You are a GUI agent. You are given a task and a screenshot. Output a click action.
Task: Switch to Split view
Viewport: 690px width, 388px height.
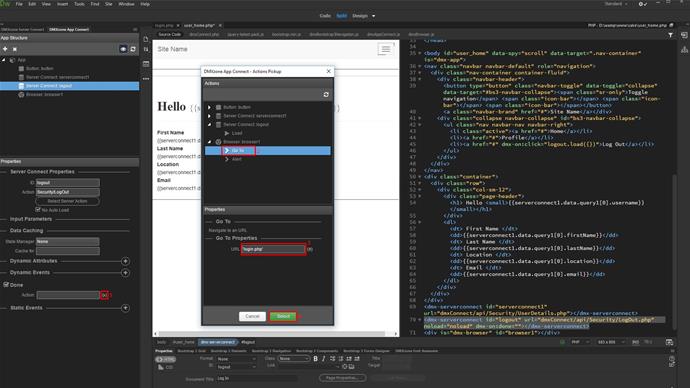pyautogui.click(x=341, y=16)
